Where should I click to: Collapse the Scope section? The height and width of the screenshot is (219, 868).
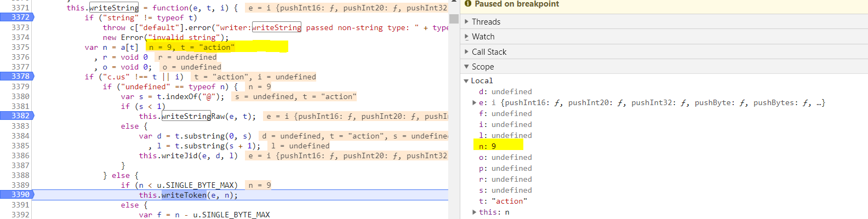coord(466,67)
